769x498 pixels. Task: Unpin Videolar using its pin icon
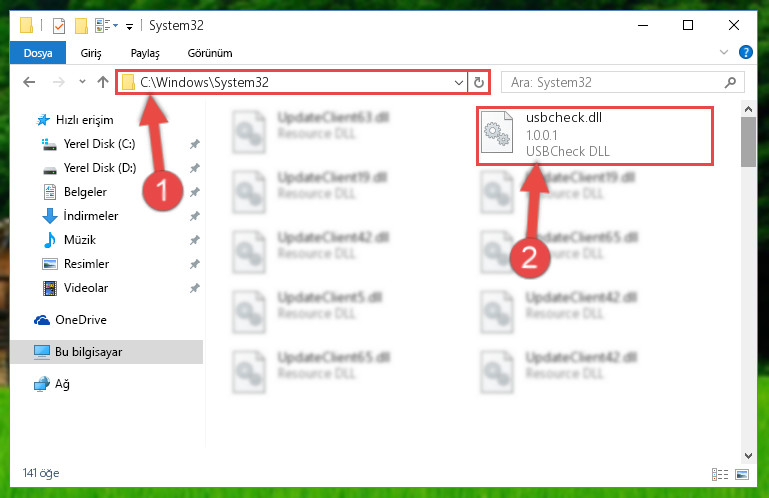(195, 288)
